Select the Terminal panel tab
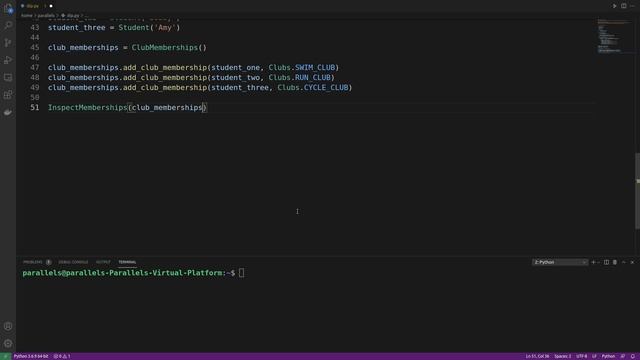The height and width of the screenshot is (360, 640). click(127, 262)
